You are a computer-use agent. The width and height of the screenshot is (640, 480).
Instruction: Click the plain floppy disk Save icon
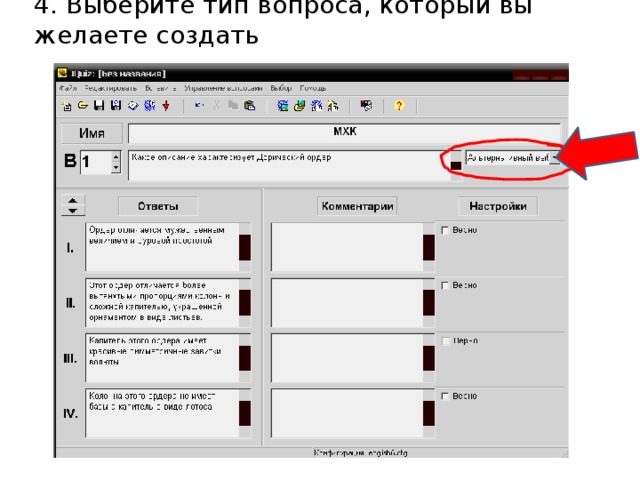99,106
